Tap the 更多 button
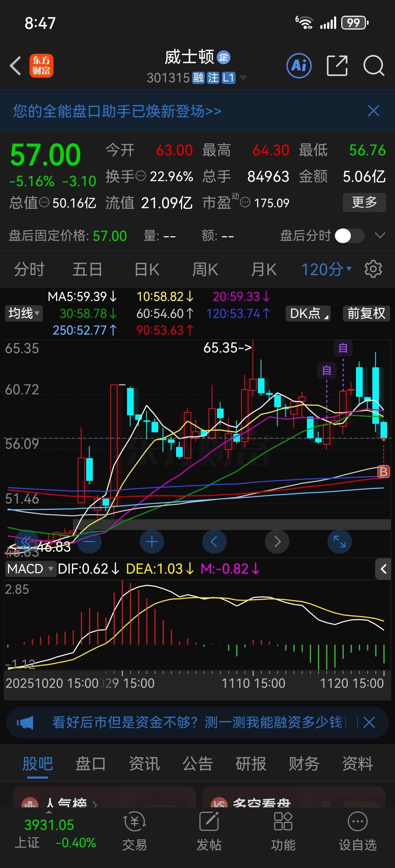395x868 pixels. 364,202
